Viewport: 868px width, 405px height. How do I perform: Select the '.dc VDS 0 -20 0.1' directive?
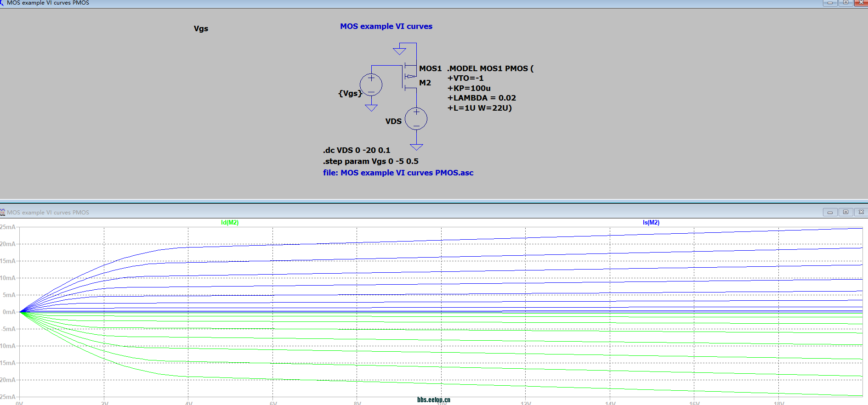tap(357, 150)
